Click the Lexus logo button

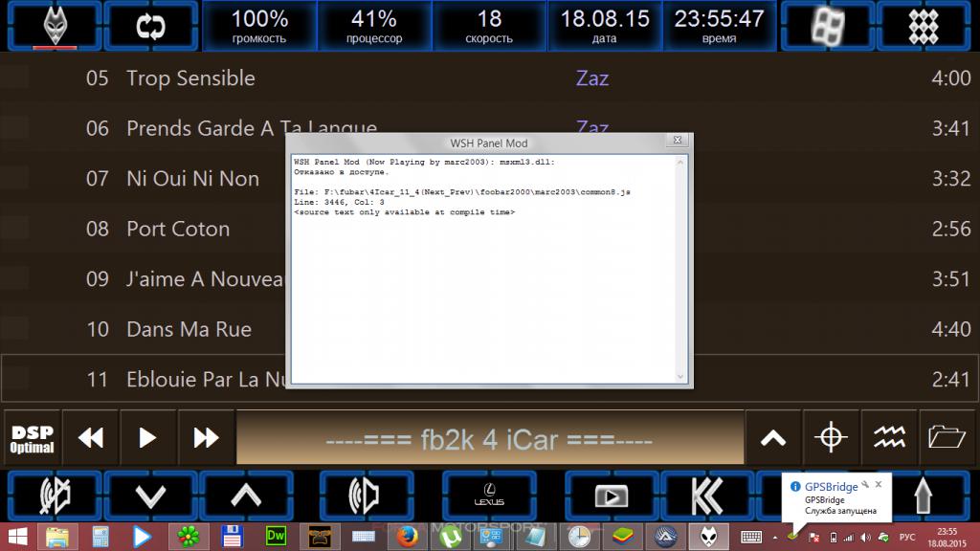coord(489,496)
